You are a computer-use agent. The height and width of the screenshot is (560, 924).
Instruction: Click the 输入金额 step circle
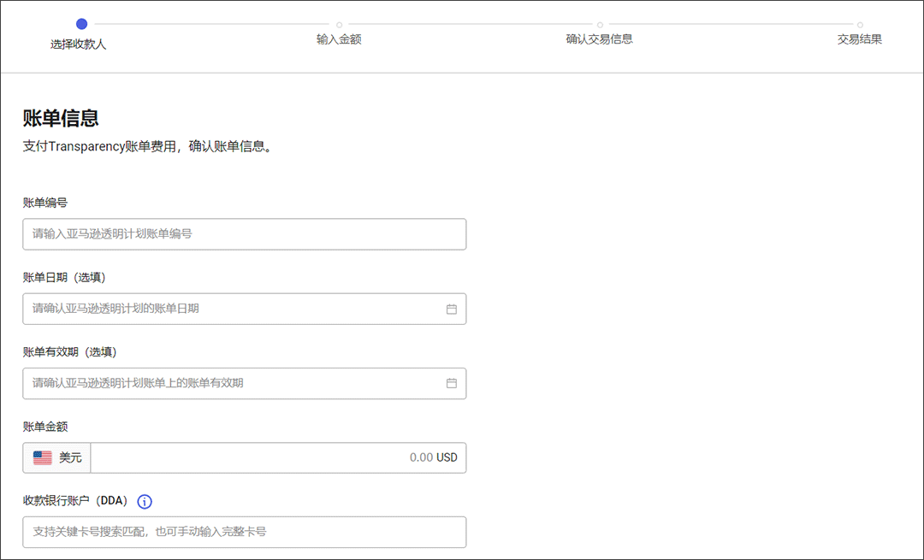[340, 25]
